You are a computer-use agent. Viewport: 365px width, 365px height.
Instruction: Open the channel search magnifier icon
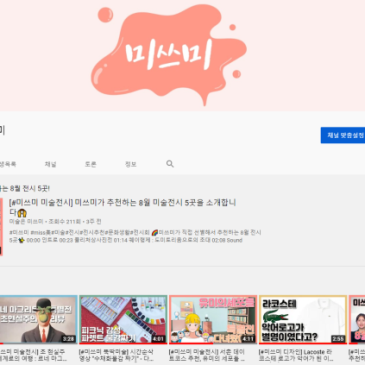point(170,164)
